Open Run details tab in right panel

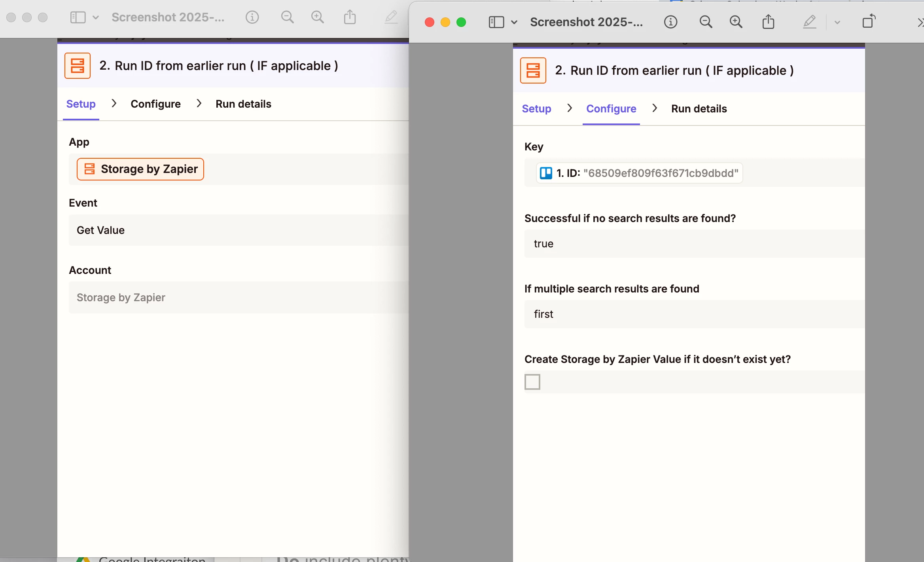point(699,109)
